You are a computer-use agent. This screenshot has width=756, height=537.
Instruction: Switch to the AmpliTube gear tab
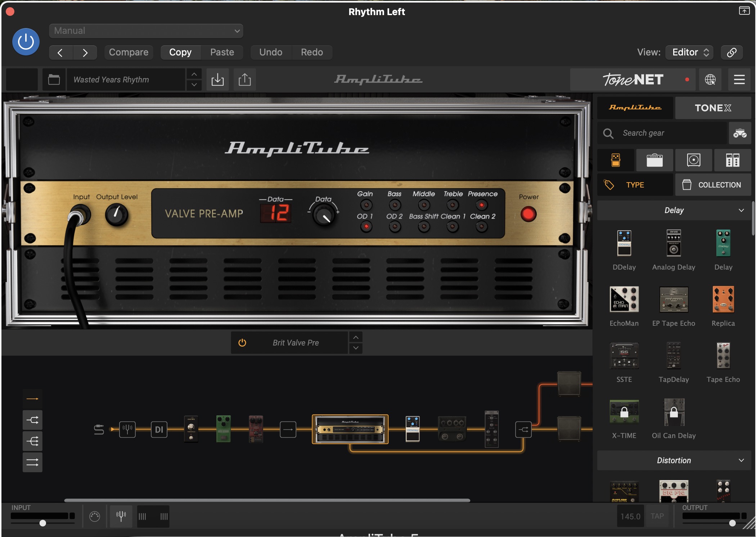point(635,108)
